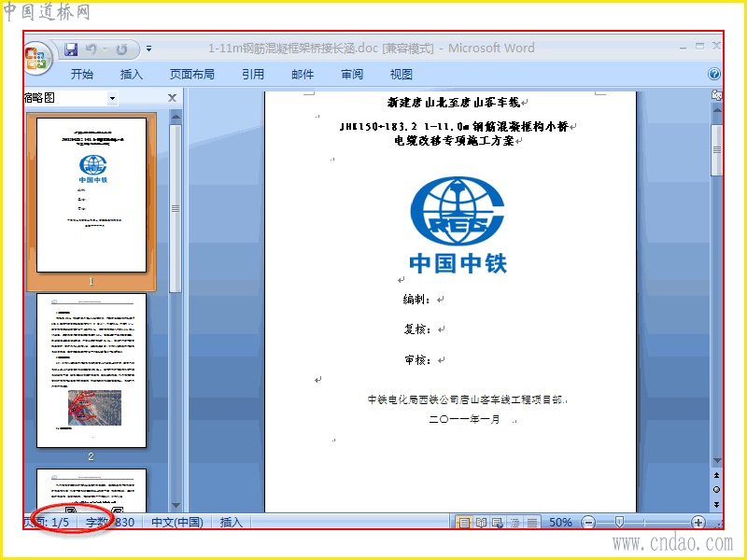The height and width of the screenshot is (560, 747).
Task: Click the 中国中铁 logo text
Action: (458, 263)
